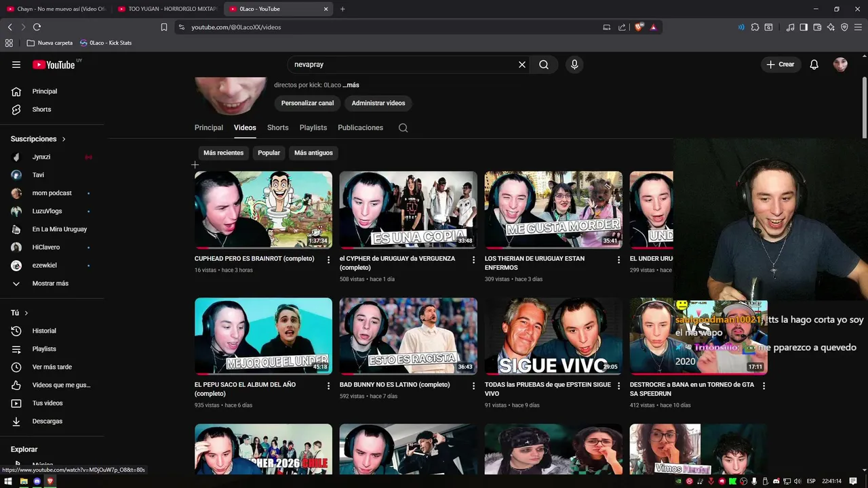The image size is (868, 488).
Task: Open the Windows Start menu
Action: (x=9, y=481)
